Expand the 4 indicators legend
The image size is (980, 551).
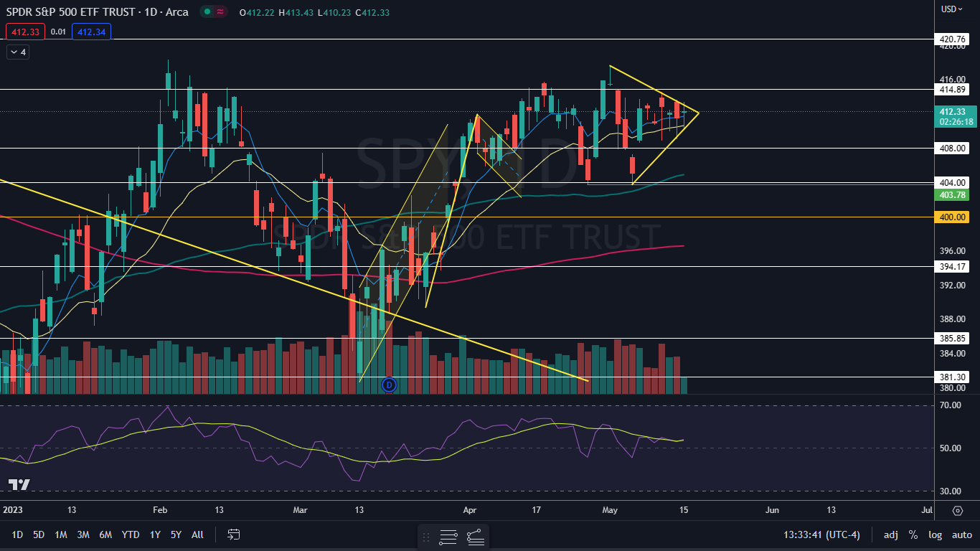coord(17,52)
